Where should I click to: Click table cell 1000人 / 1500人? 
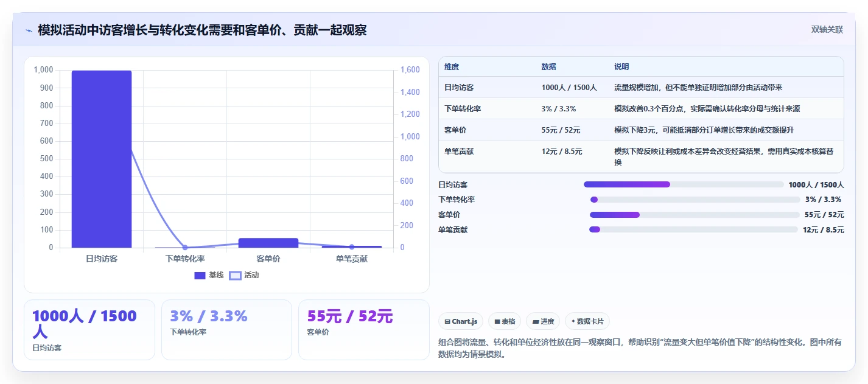coord(569,88)
